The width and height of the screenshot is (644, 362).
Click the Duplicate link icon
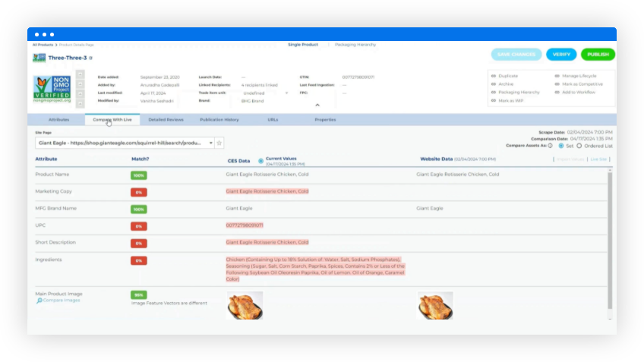coord(494,76)
